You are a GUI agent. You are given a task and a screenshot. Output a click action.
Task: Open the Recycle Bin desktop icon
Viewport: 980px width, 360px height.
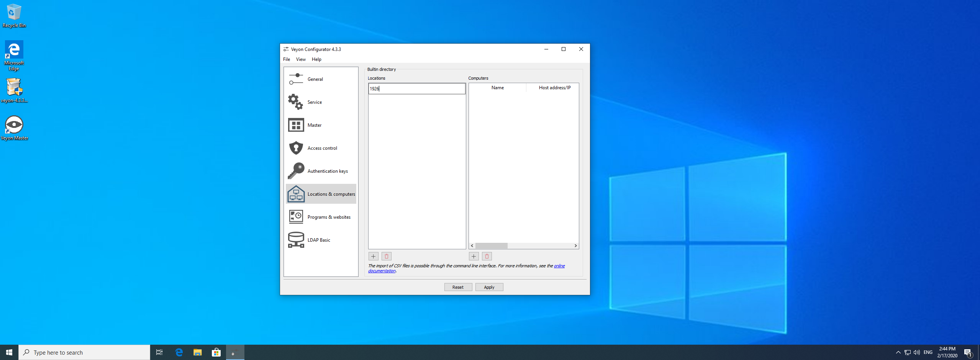[x=14, y=16]
